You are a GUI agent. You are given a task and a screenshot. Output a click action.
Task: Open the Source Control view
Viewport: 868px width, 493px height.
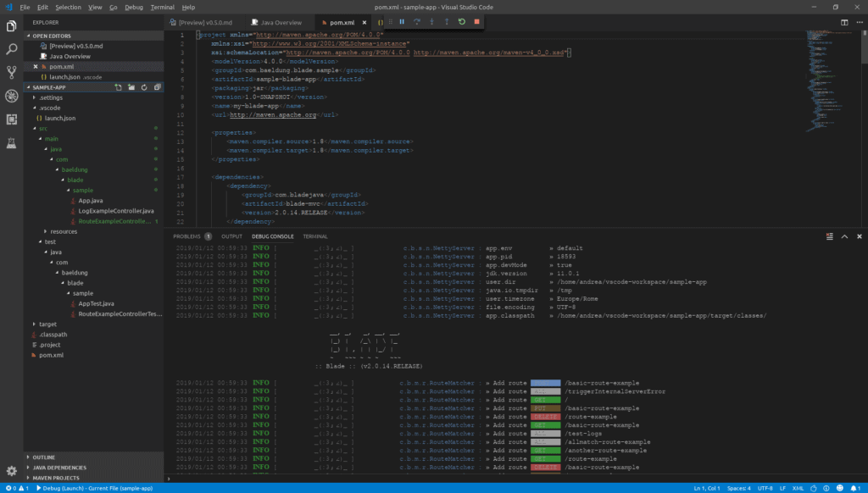(x=11, y=72)
